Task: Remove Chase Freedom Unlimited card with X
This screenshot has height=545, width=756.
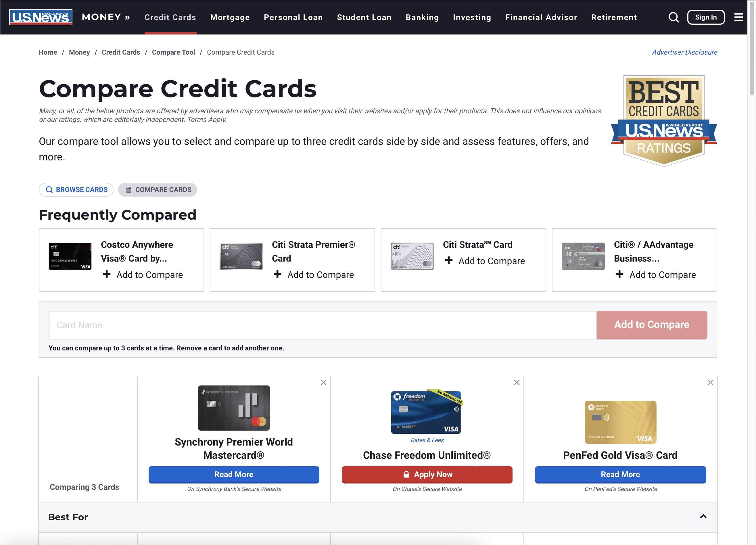Action: tap(516, 382)
